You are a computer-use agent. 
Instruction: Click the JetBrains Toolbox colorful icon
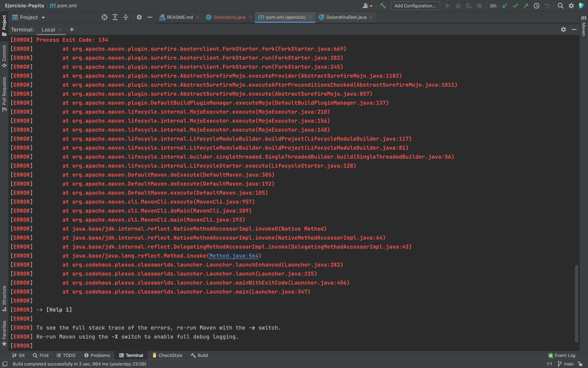click(x=581, y=6)
